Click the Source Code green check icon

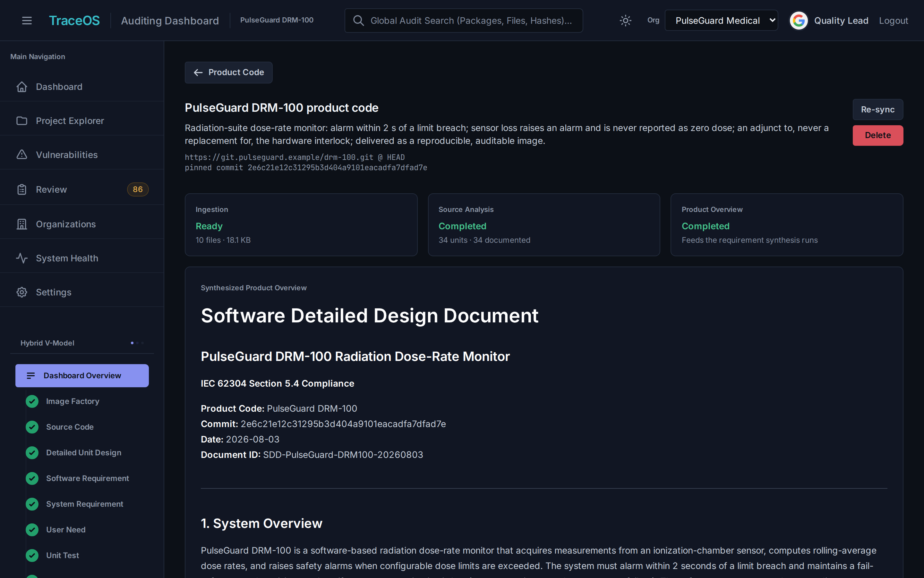(x=32, y=427)
